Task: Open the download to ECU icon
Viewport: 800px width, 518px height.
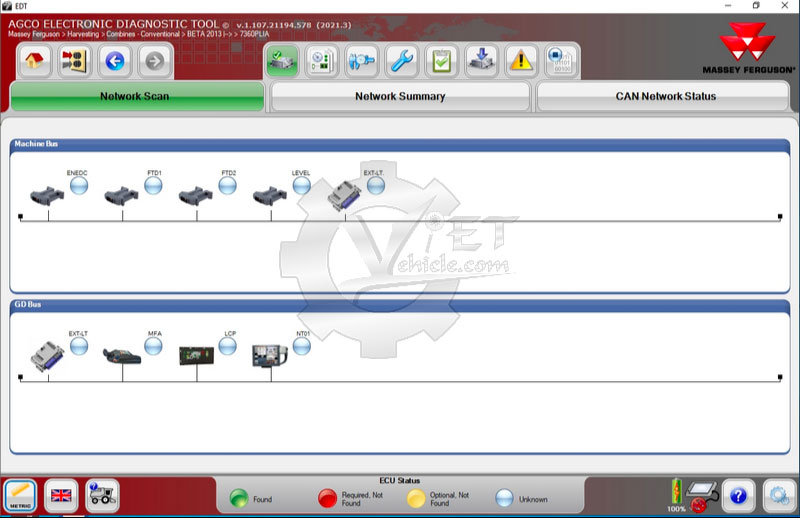Action: tap(482, 61)
